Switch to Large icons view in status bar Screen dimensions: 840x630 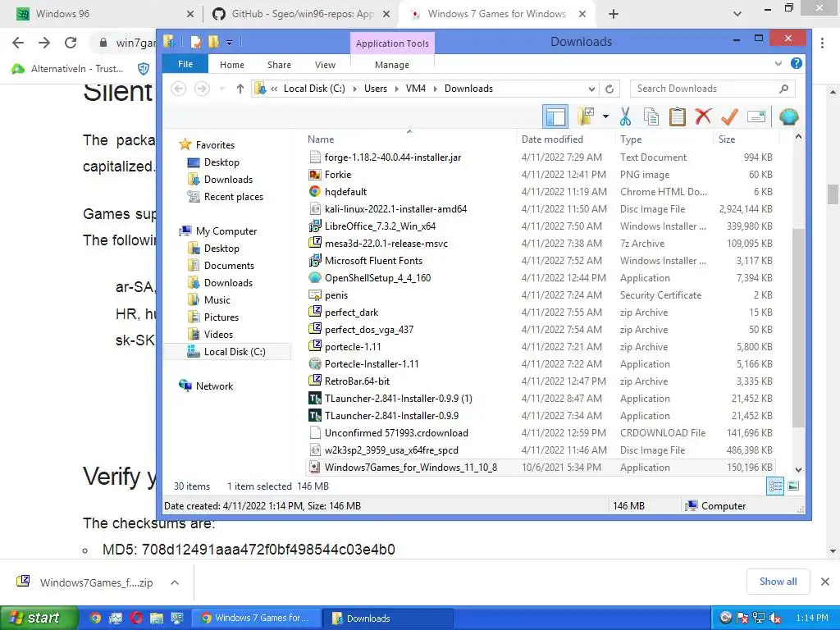pyautogui.click(x=793, y=486)
